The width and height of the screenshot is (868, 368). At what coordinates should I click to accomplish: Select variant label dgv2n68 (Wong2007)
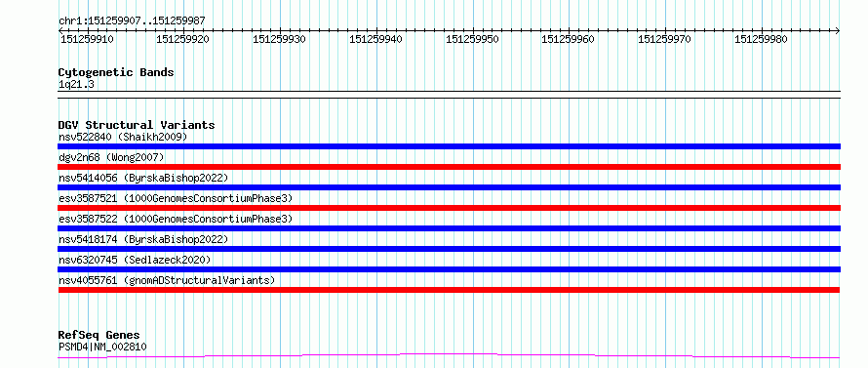click(111, 157)
